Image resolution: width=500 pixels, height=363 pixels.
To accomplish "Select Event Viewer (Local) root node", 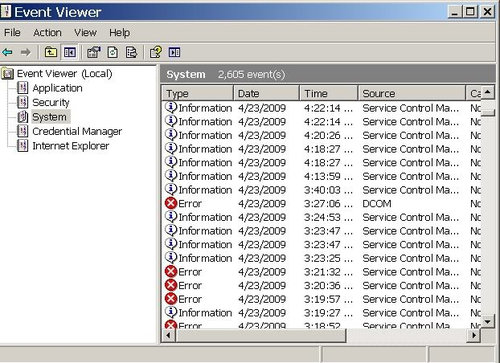I will tap(64, 74).
